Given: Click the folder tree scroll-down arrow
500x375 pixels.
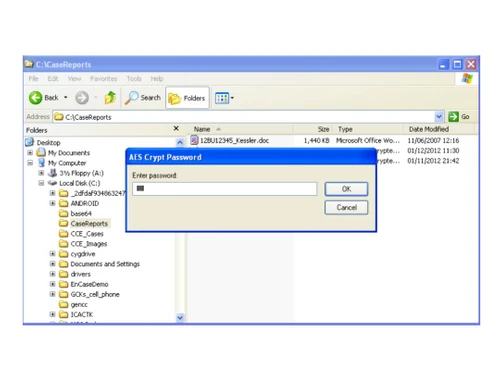Looking at the screenshot, I should tap(180, 317).
